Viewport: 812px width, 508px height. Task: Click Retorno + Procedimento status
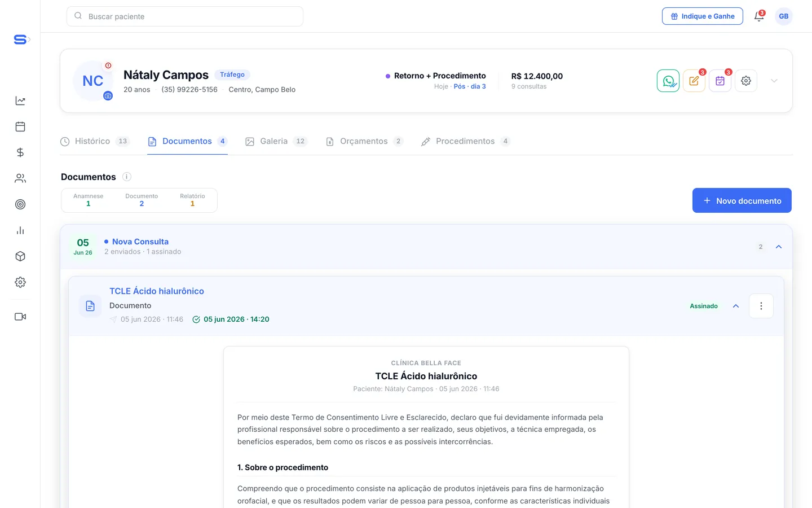pos(440,76)
